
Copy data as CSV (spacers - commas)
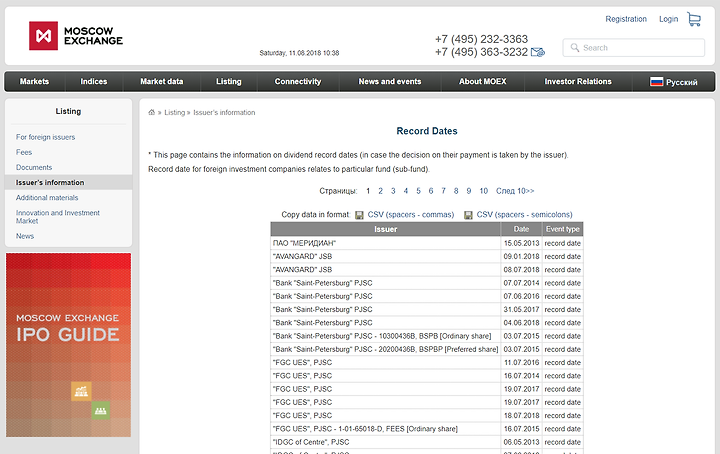(x=411, y=215)
